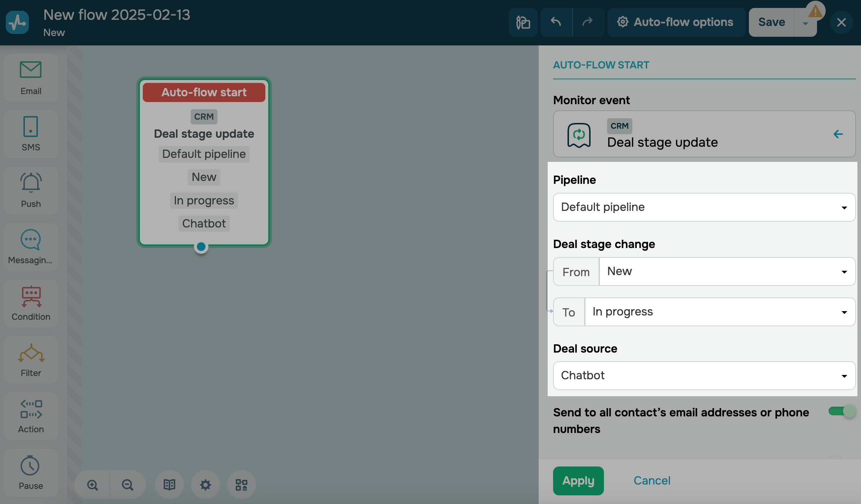The image size is (861, 504).
Task: Add an Email element from sidebar
Action: pyautogui.click(x=31, y=78)
